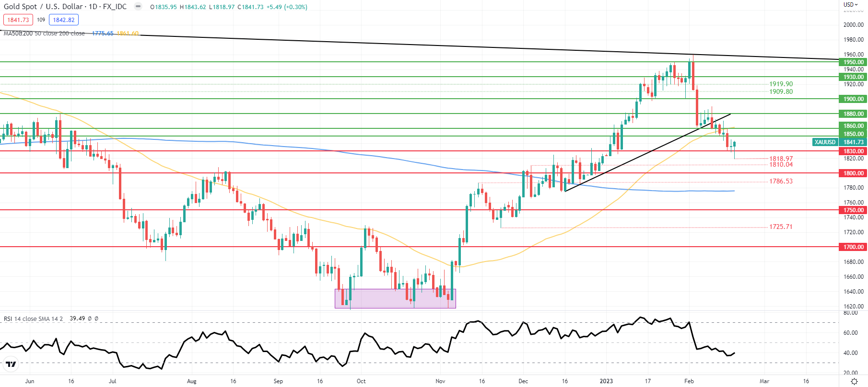
Task: Select the 1880.00 green price label
Action: pos(854,114)
